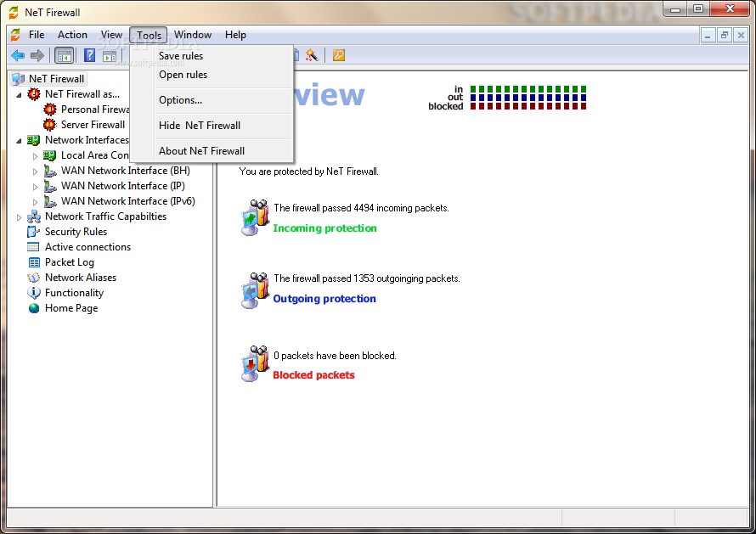This screenshot has width=756, height=534.
Task: Click the red 'blocked' traffic indicator bar
Action: pos(528,106)
